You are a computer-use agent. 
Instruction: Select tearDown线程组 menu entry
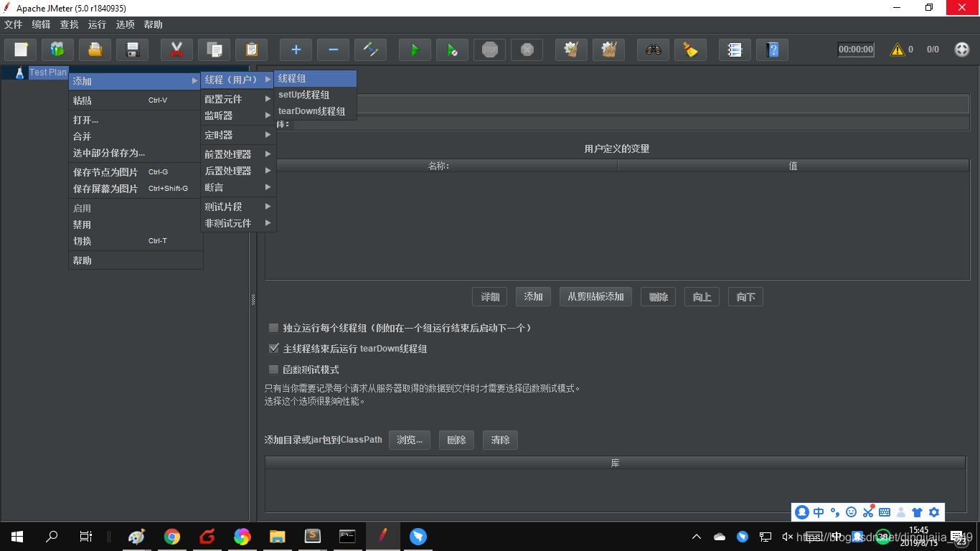[315, 111]
